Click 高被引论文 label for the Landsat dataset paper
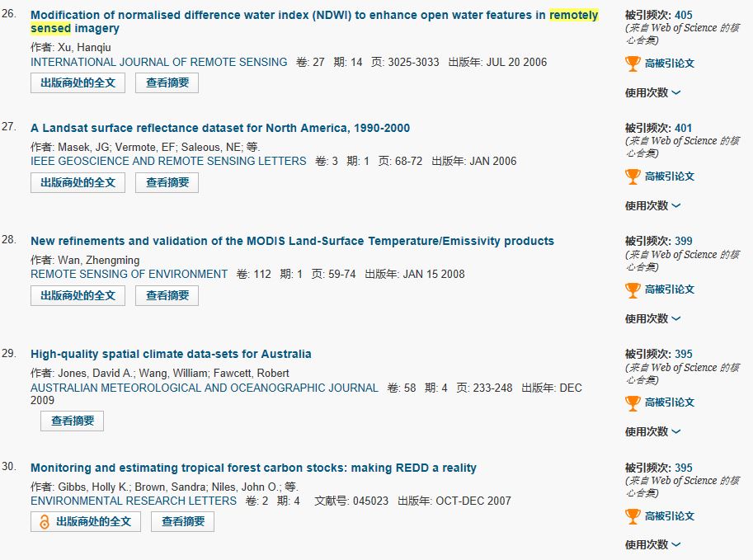 pos(670,176)
